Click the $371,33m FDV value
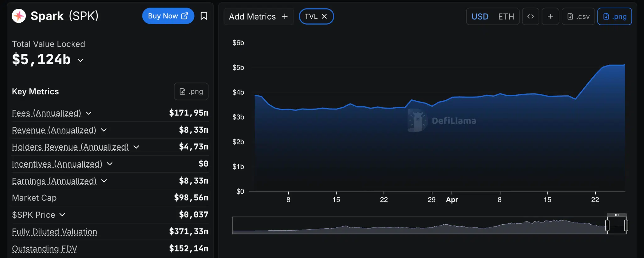644x258 pixels. 189,232
